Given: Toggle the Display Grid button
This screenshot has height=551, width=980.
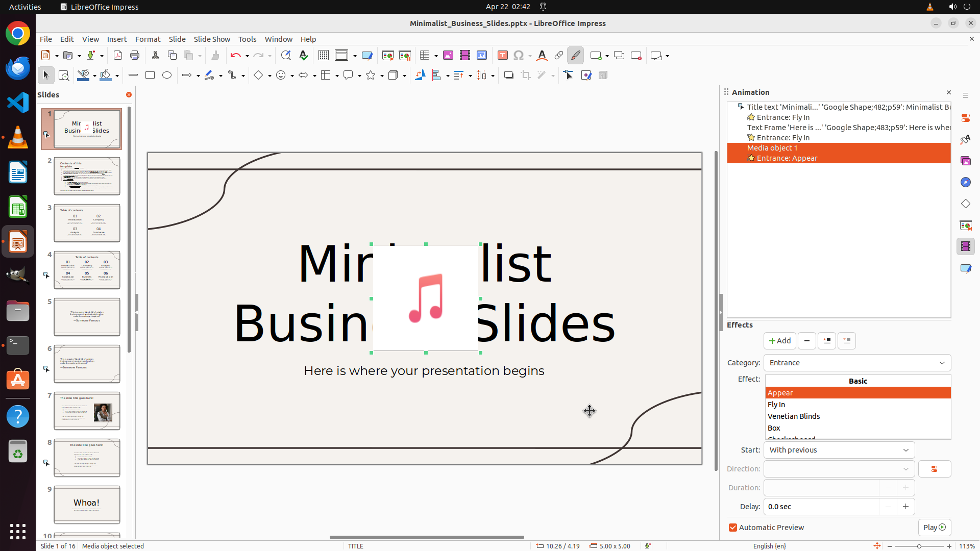Looking at the screenshot, I should 323,55.
